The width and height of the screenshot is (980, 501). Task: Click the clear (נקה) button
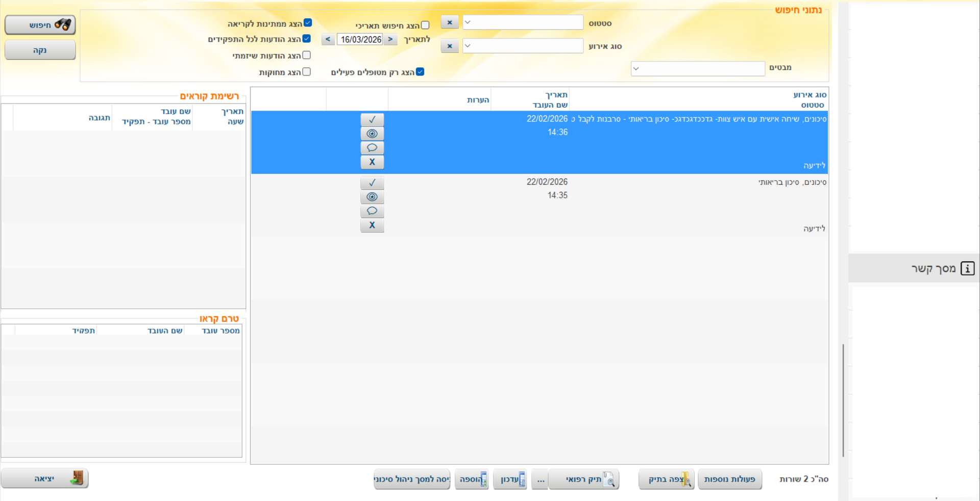(x=40, y=50)
